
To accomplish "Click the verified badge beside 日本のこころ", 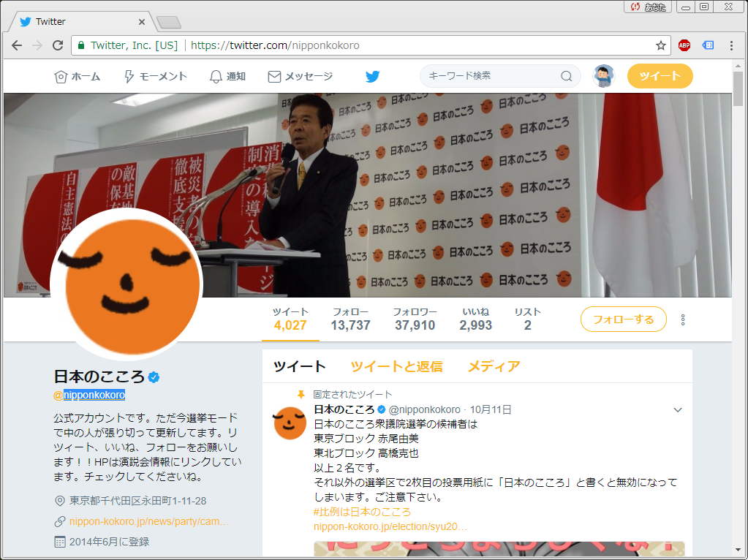I will pos(154,377).
